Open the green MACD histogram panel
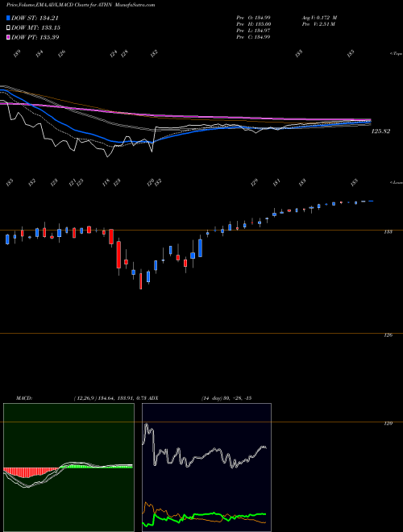The image size is (403, 532). pyautogui.click(x=69, y=468)
